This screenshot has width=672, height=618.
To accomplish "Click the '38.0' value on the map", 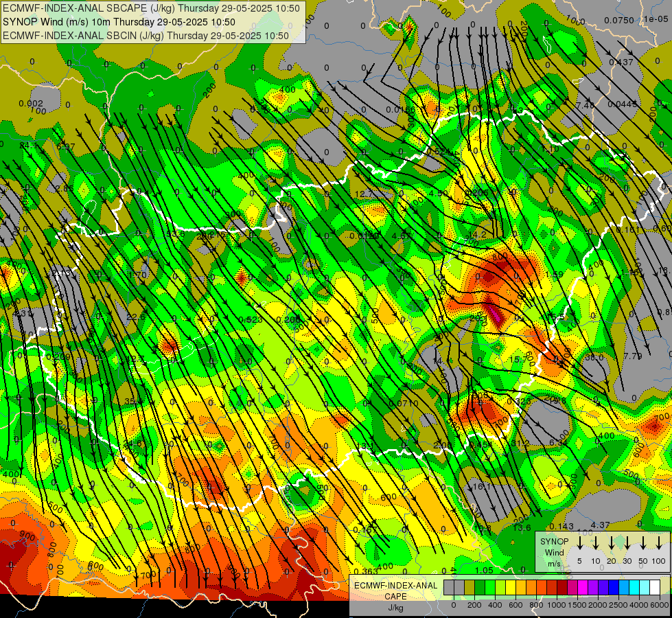I will (594, 357).
